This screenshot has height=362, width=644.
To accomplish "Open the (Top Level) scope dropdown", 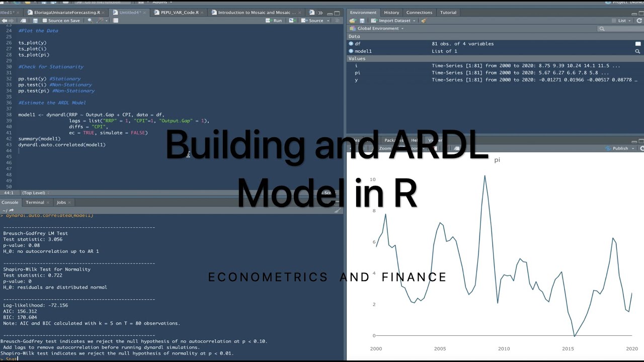I will 35,193.
